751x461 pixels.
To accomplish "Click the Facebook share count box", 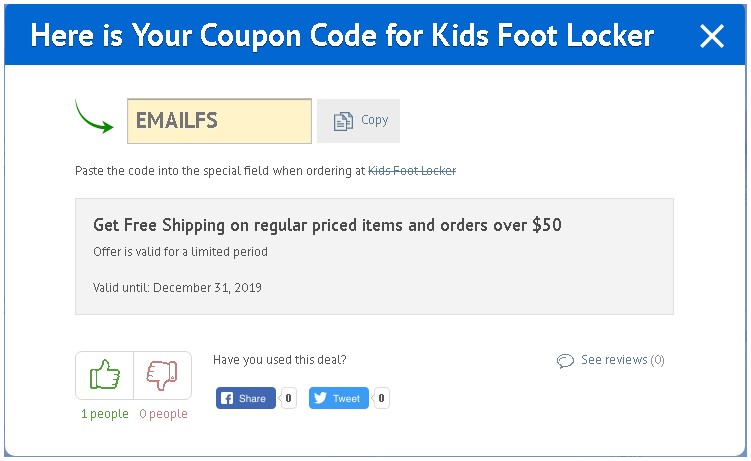I will [288, 398].
